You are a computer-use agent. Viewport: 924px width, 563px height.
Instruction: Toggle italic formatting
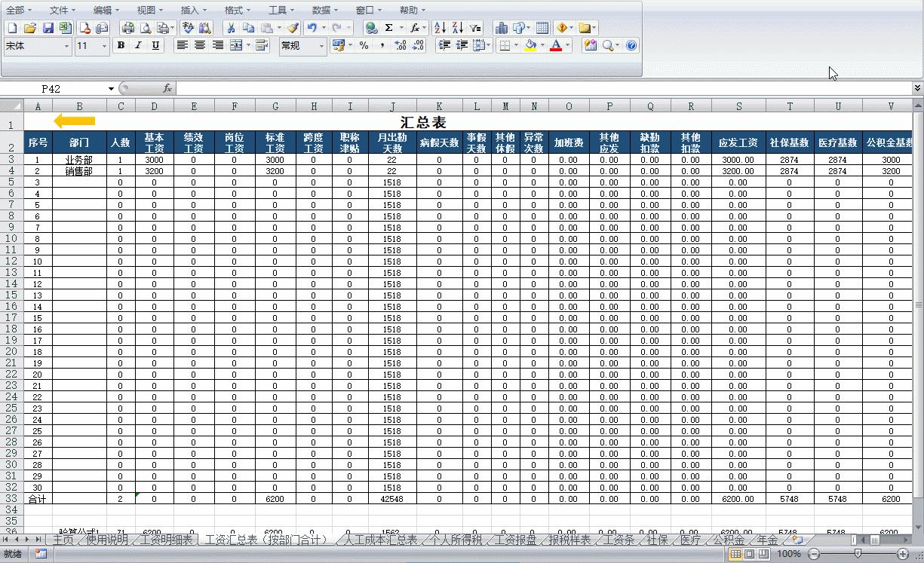[138, 45]
